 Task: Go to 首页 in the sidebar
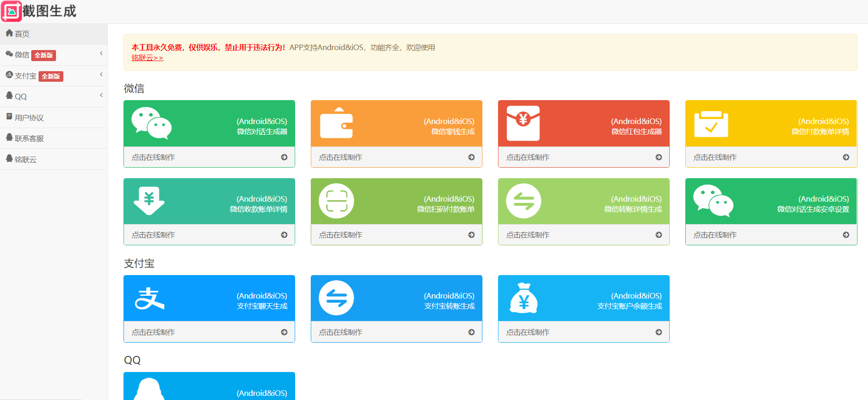click(22, 34)
